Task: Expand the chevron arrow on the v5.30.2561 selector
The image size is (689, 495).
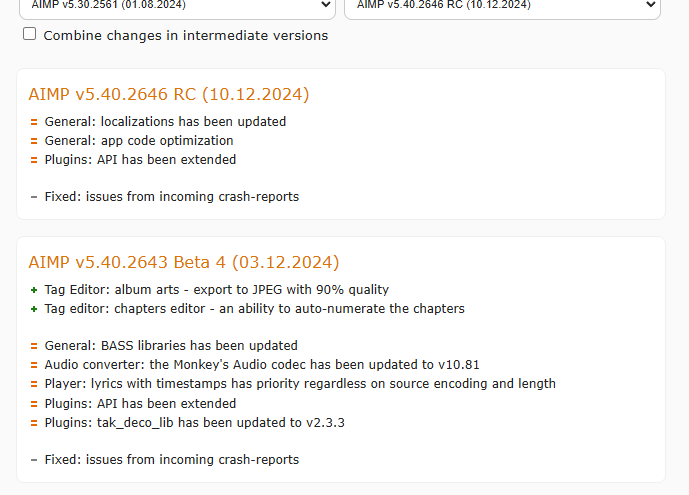Action: 326,5
